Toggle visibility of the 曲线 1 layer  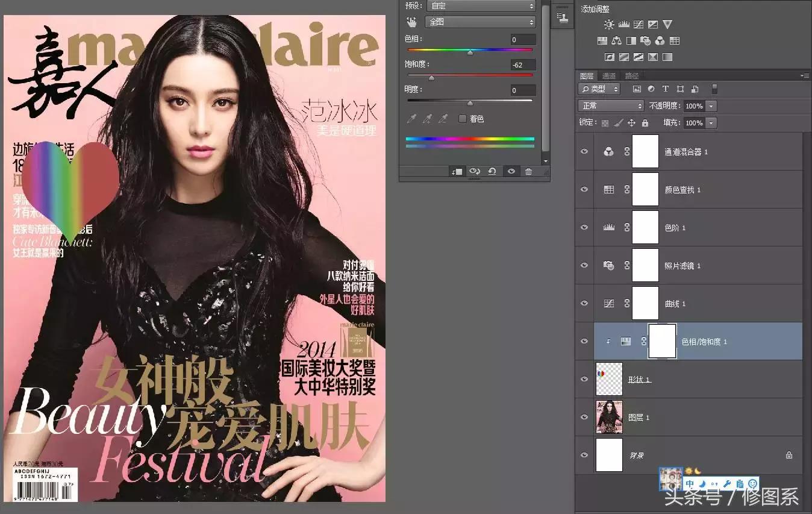[x=584, y=303]
